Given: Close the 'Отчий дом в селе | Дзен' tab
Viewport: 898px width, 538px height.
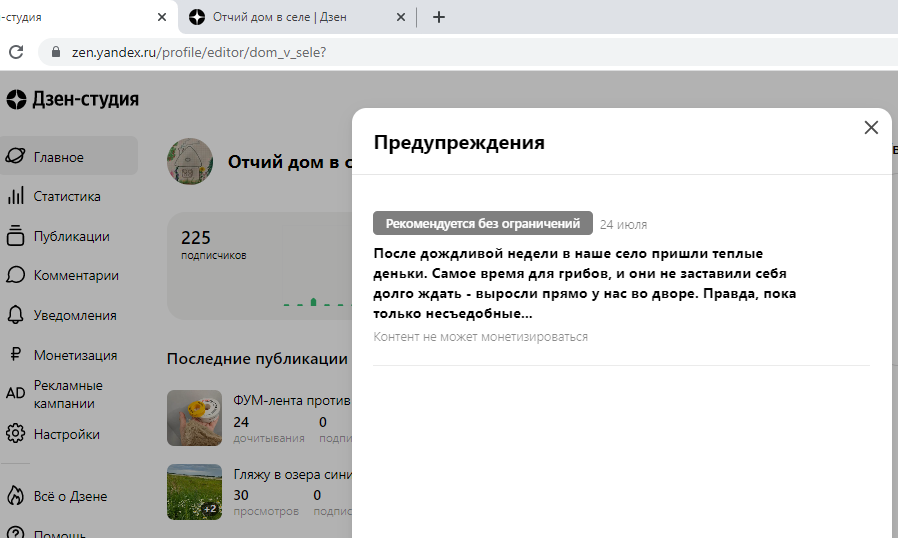Looking at the screenshot, I should click(x=401, y=17).
